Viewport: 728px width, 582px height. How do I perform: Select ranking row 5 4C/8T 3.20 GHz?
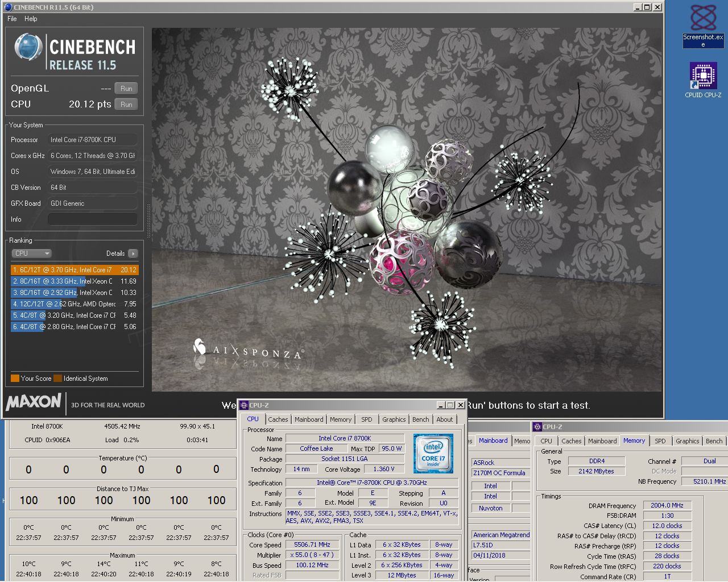[x=75, y=315]
